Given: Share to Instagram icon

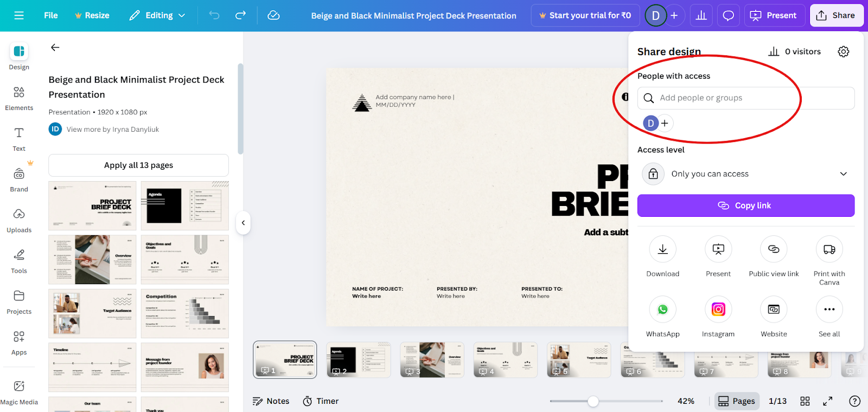Looking at the screenshot, I should tap(718, 310).
